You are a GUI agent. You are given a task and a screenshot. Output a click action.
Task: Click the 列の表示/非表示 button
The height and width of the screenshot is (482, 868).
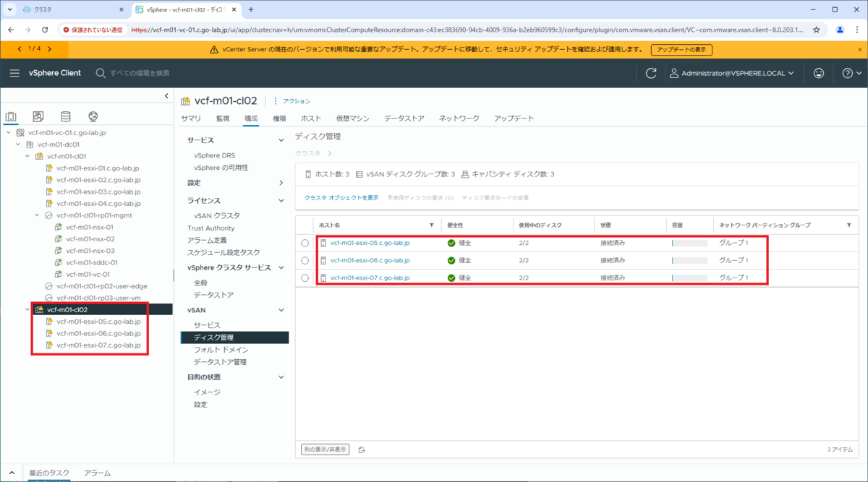pos(325,449)
